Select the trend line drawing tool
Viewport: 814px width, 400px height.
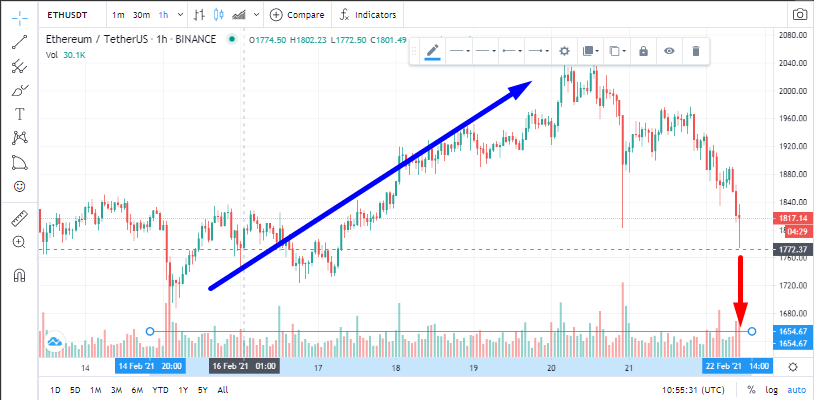point(20,42)
